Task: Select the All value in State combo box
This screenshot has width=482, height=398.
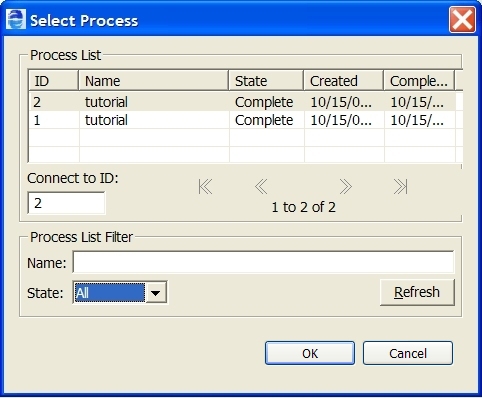Action: pyautogui.click(x=110, y=293)
